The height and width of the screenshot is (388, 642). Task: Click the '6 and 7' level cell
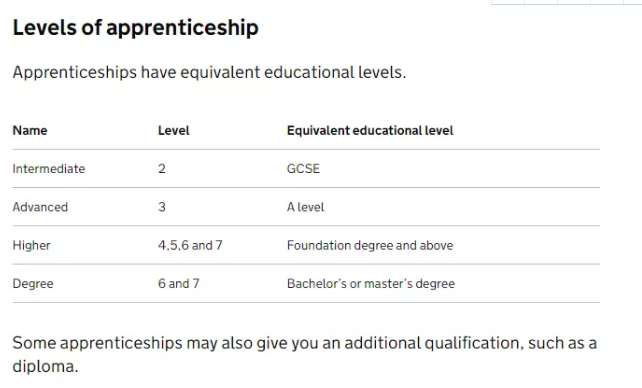point(179,284)
